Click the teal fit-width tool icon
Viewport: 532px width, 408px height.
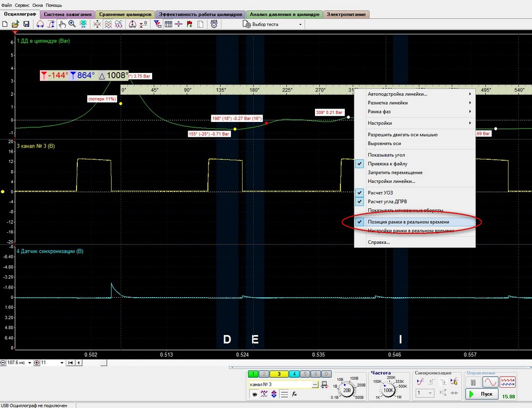click(x=83, y=24)
